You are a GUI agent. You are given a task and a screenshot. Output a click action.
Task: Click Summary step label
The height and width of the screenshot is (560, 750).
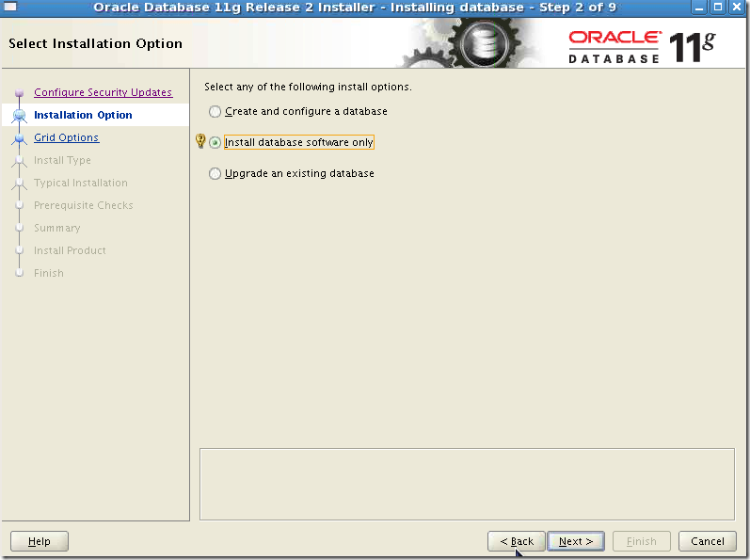(56, 228)
